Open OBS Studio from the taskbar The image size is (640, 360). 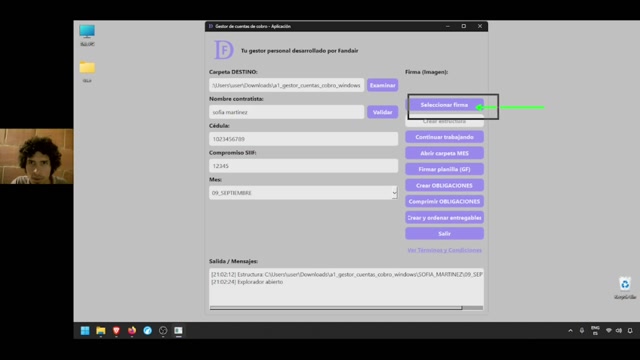[163, 331]
